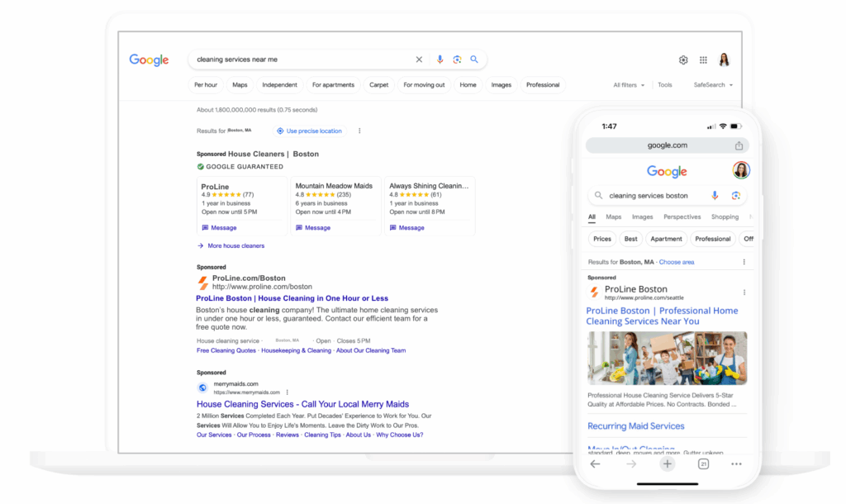
Task: Select the Per hour filter chip
Action: pyautogui.click(x=206, y=85)
